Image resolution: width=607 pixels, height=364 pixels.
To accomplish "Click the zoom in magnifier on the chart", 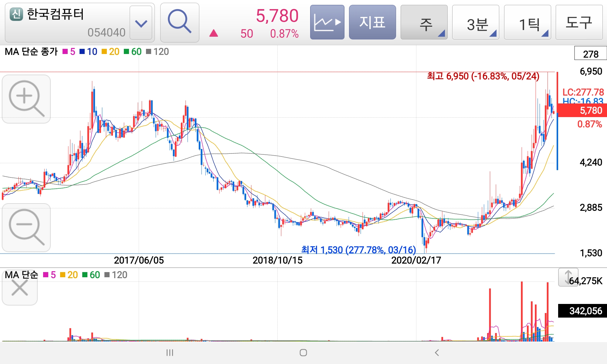I will click(x=26, y=99).
